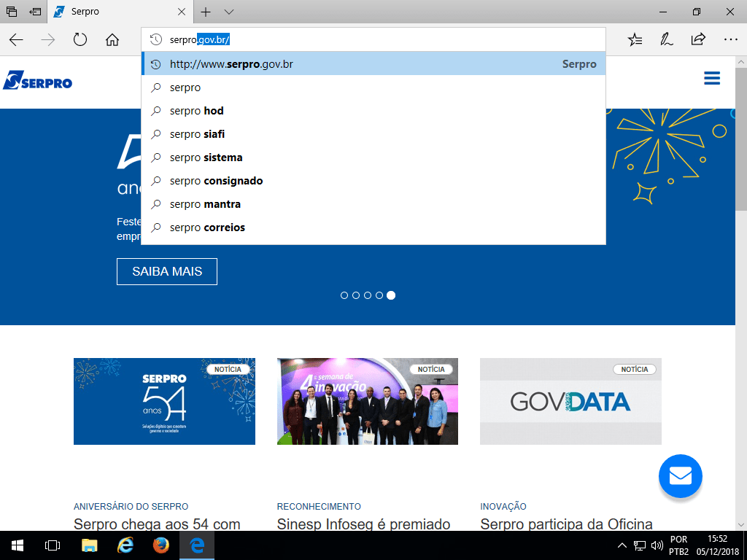
Task: Open Firefox from the taskbar
Action: click(161, 545)
